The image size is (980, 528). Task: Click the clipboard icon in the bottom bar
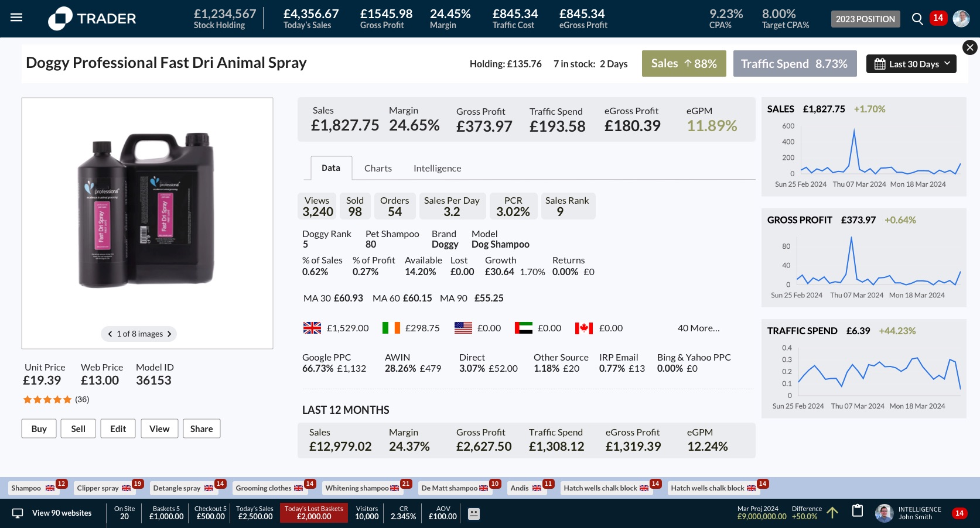click(x=857, y=511)
